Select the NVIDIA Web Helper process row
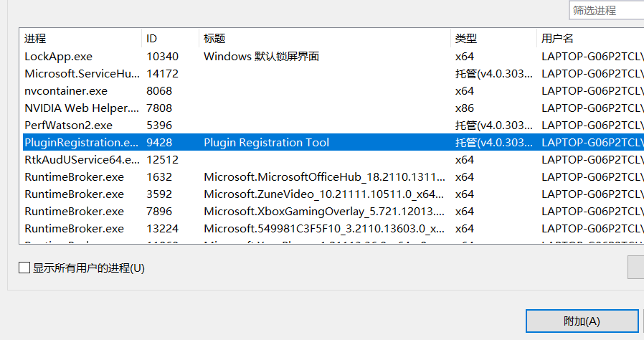The width and height of the screenshot is (644, 340). (x=333, y=108)
